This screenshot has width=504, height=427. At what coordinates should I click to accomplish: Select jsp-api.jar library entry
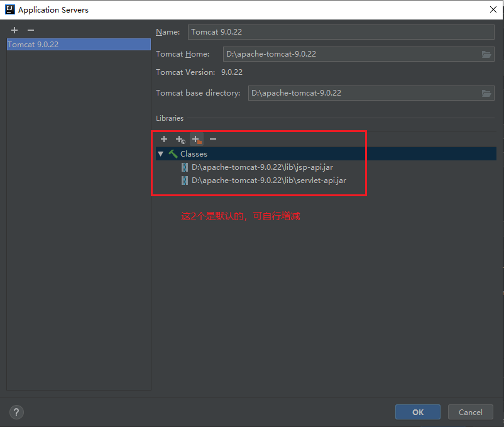click(262, 167)
